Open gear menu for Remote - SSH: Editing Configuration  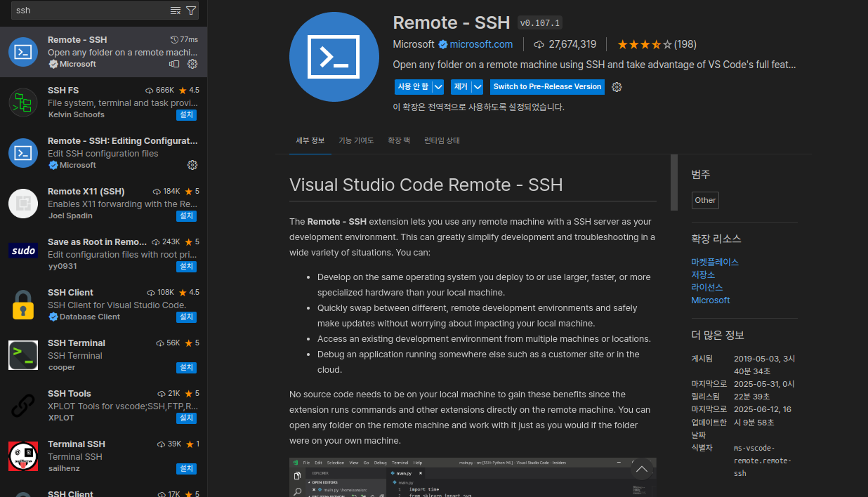pyautogui.click(x=192, y=165)
